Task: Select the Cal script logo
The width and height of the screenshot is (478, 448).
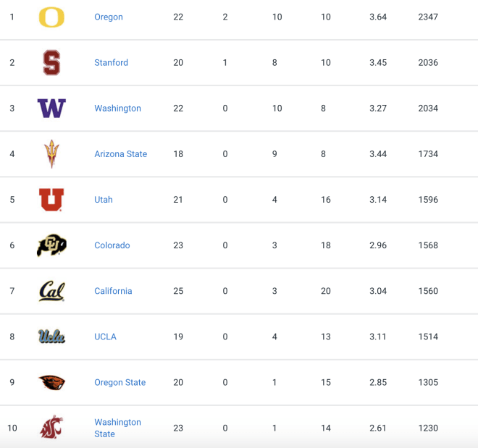Action: coord(52,291)
